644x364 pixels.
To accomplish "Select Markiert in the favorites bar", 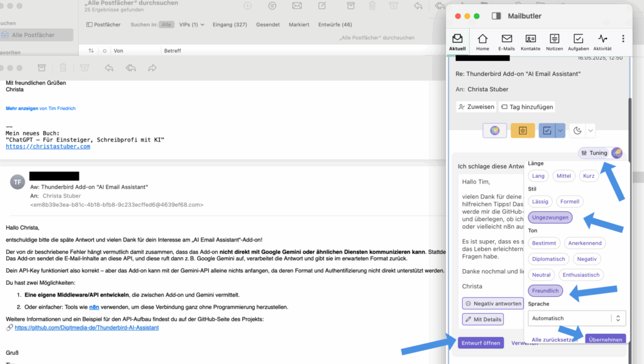I will click(299, 25).
